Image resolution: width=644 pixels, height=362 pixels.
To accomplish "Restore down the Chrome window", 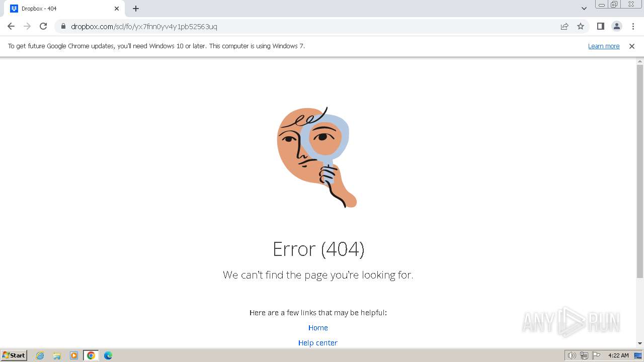I will (x=614, y=5).
